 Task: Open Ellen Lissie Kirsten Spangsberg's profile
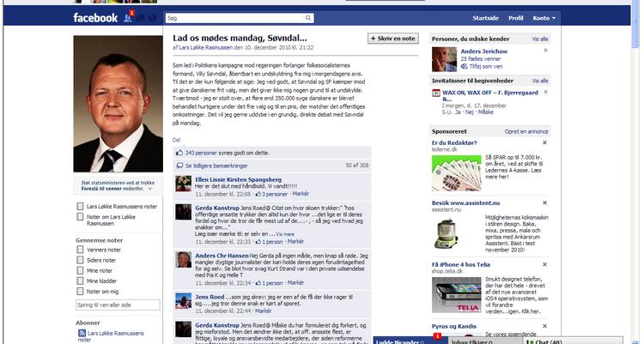coord(239,179)
